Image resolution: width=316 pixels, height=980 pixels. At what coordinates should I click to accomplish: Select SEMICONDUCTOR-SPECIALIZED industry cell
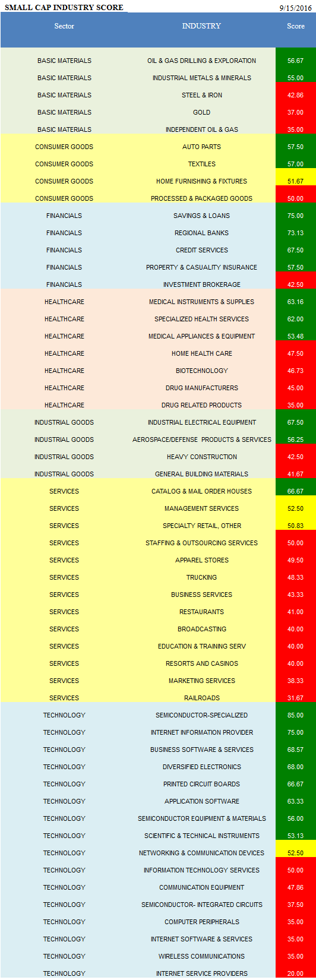(x=201, y=715)
